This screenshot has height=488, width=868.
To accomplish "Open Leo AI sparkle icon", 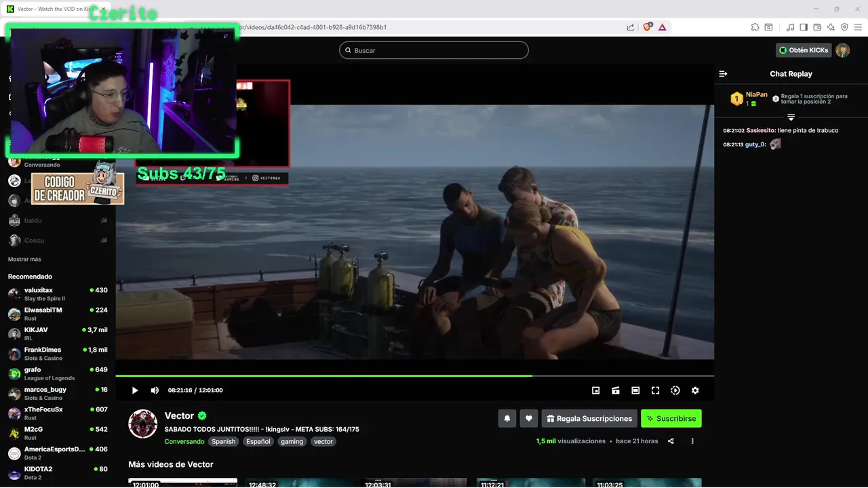I will [831, 27].
